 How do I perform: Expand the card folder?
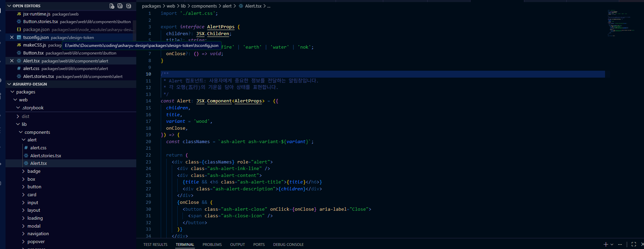tap(23, 195)
